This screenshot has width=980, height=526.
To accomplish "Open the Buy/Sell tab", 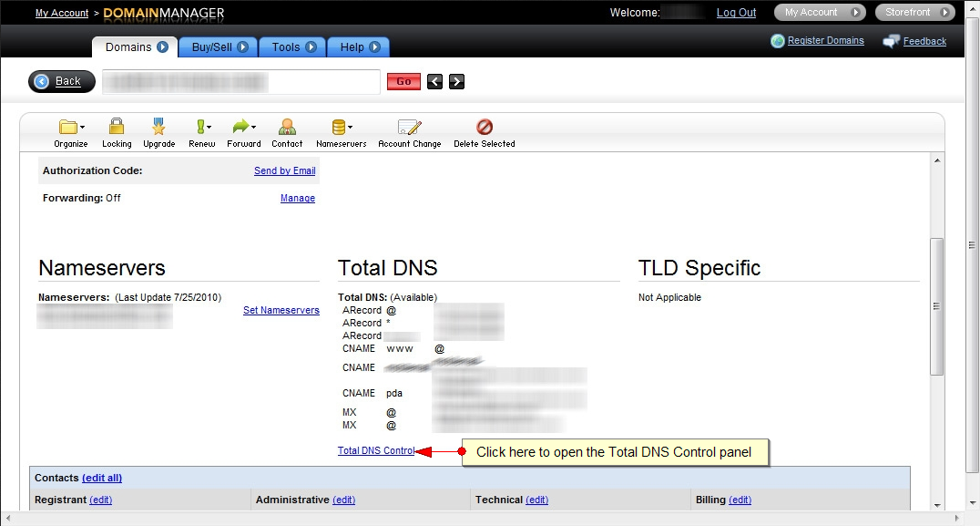I will (219, 46).
